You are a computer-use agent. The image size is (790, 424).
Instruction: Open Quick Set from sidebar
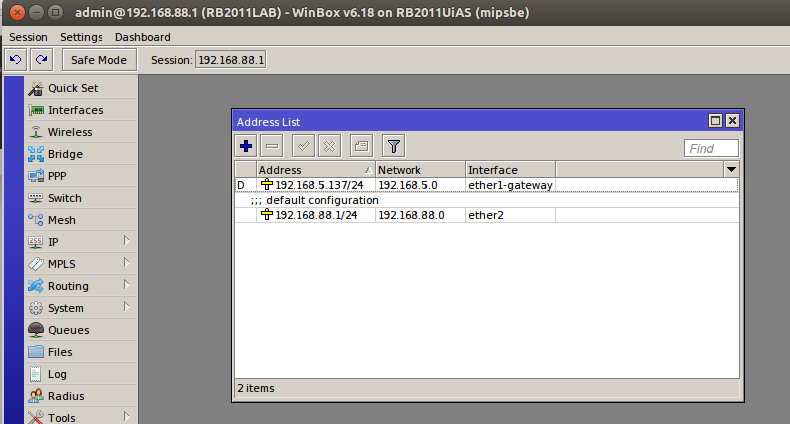pos(72,88)
